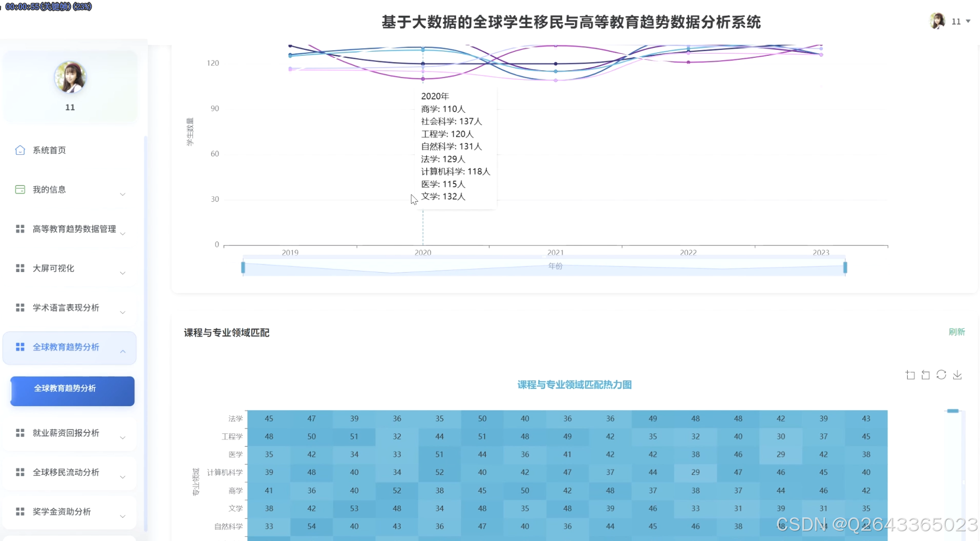Click the heatmap visual map handle
This screenshot has width=980, height=541.
point(952,411)
